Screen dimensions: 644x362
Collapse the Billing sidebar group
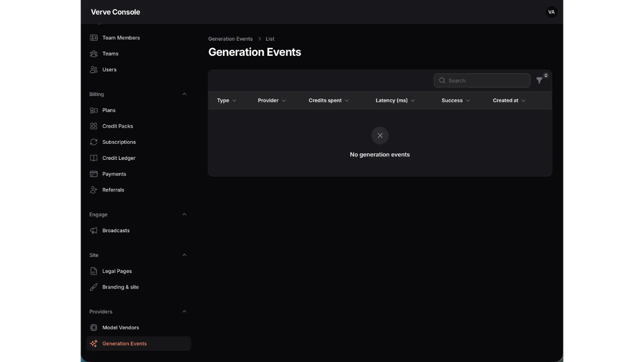[x=184, y=94]
